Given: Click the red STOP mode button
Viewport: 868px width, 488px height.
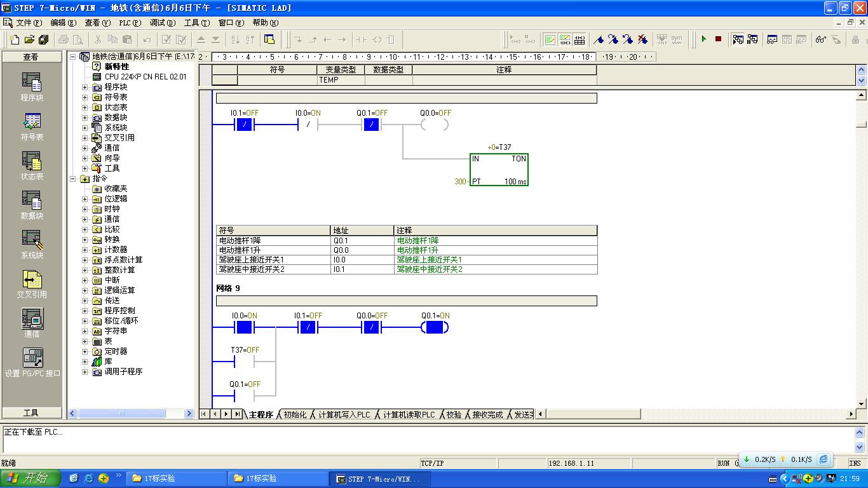Looking at the screenshot, I should click(x=718, y=39).
